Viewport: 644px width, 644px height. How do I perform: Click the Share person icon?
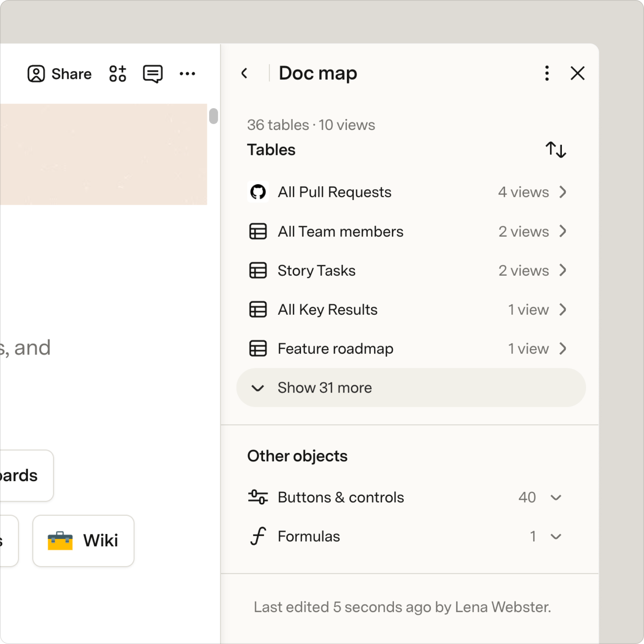36,74
